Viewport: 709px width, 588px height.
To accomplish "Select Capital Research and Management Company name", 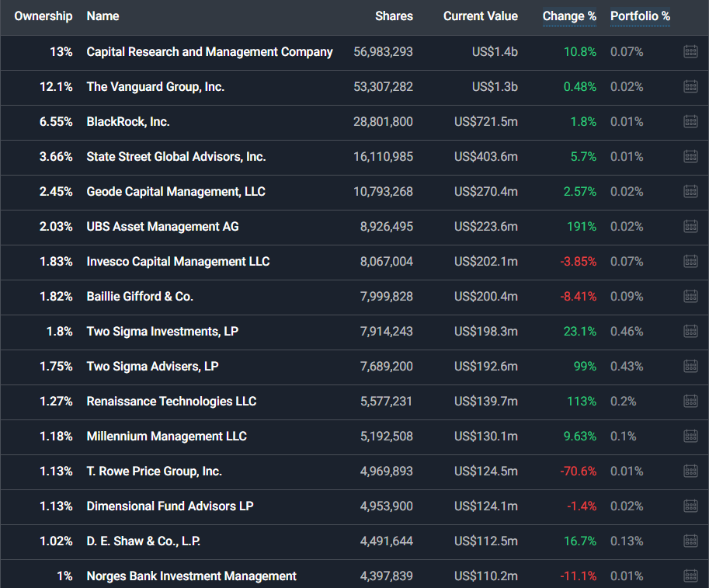I will pos(210,52).
